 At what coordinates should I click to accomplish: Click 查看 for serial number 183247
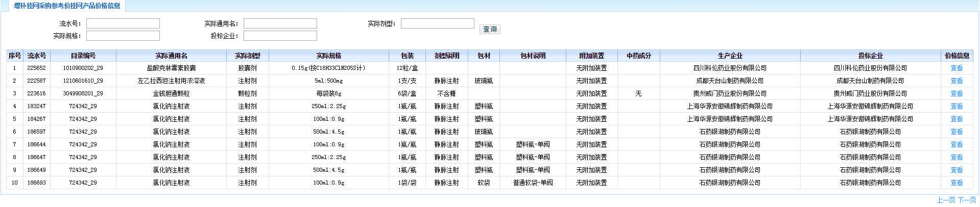point(956,106)
